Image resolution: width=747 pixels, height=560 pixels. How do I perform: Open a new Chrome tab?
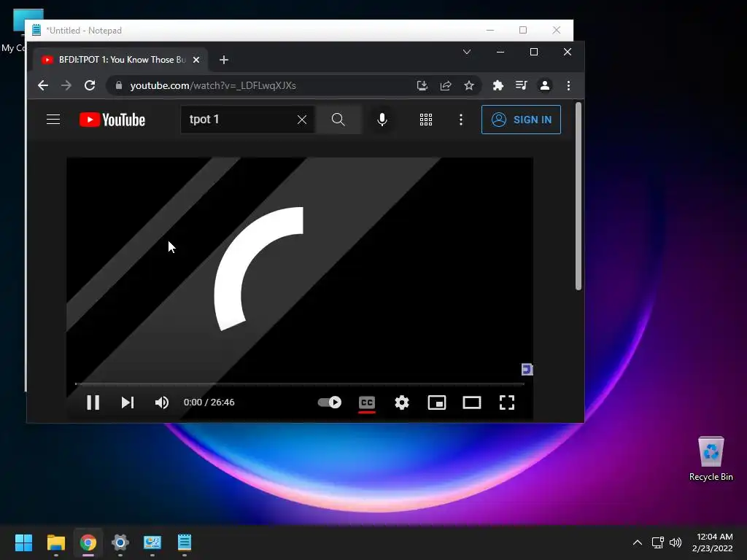point(224,60)
